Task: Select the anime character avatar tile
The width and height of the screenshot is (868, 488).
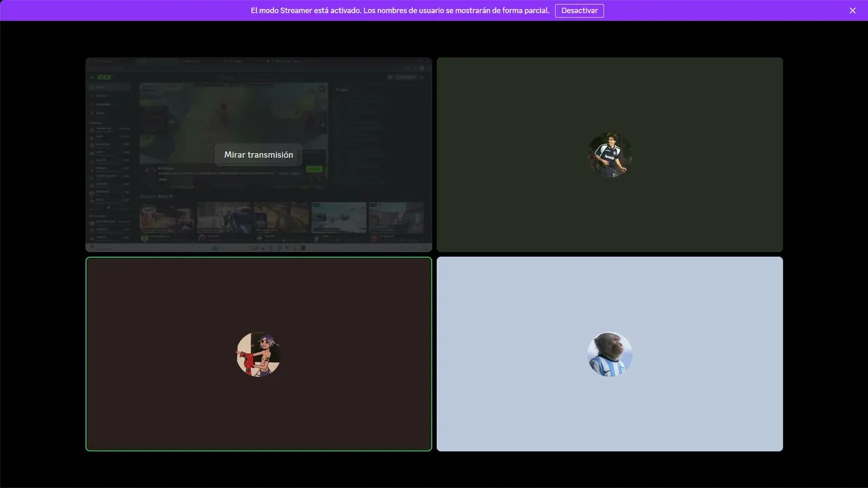Action: click(258, 354)
